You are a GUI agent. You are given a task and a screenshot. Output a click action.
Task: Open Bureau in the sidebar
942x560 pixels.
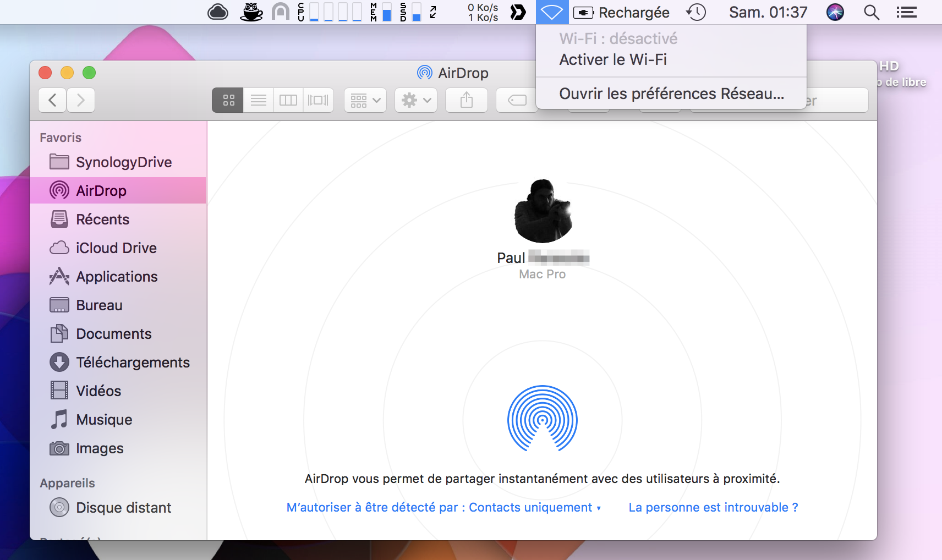[118, 305]
